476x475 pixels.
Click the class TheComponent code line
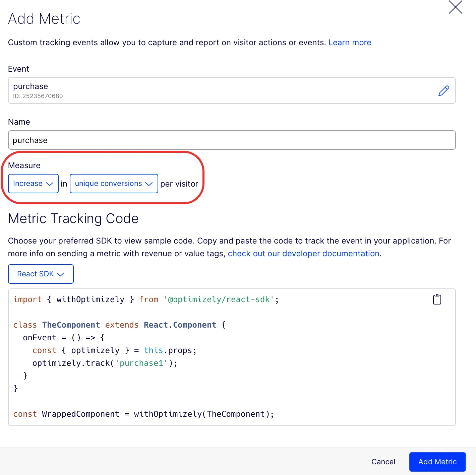pyautogui.click(x=120, y=325)
